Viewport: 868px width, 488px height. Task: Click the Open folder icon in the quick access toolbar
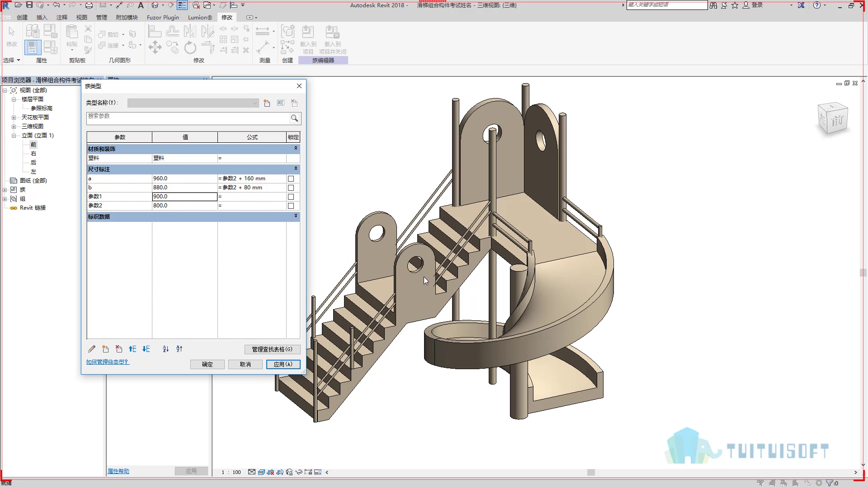(19, 5)
